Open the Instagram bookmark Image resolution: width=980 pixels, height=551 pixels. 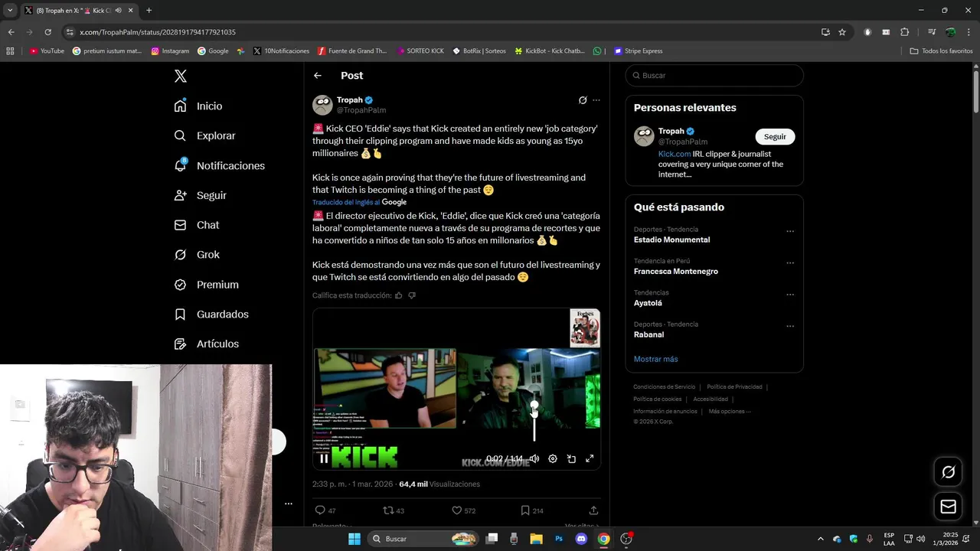tap(170, 51)
